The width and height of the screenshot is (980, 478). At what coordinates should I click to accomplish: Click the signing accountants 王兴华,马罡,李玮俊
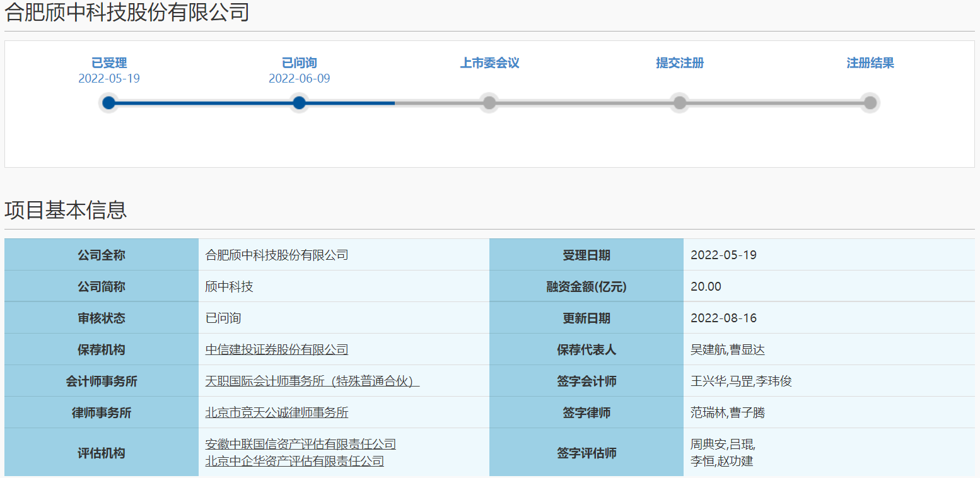point(741,382)
